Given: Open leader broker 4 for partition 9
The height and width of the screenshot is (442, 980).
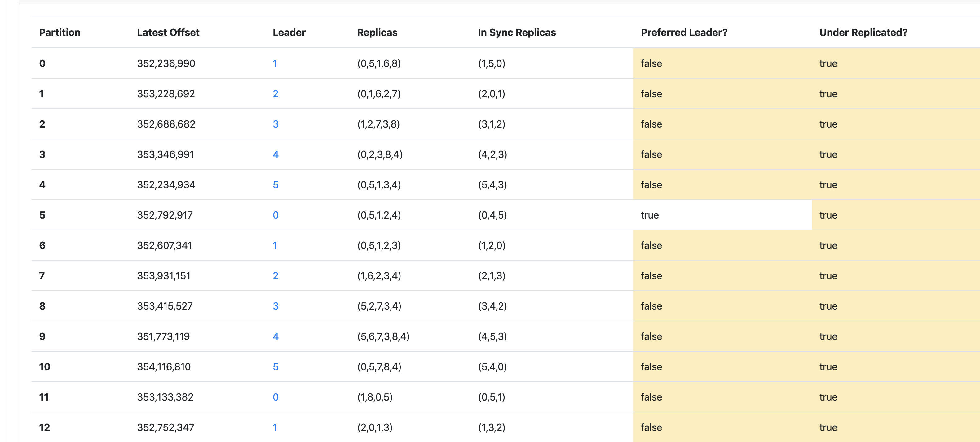Looking at the screenshot, I should click(276, 337).
